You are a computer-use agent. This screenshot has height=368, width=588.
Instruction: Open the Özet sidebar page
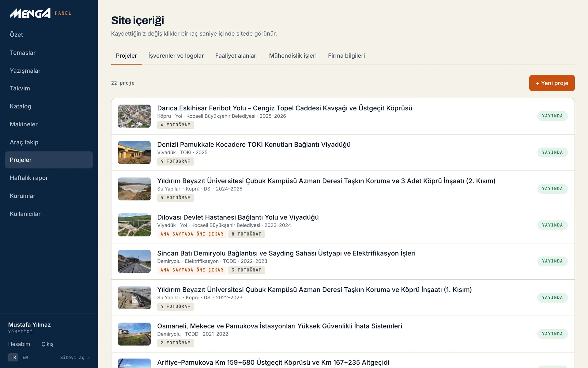click(x=49, y=35)
